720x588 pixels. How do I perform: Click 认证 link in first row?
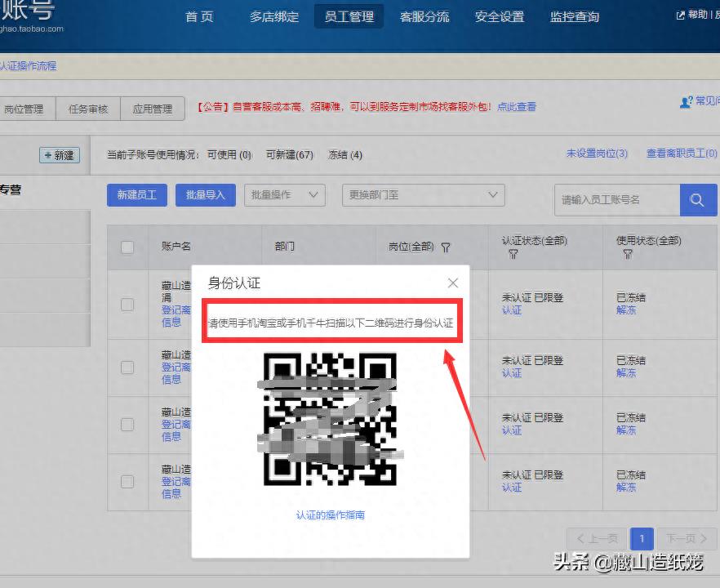(512, 310)
